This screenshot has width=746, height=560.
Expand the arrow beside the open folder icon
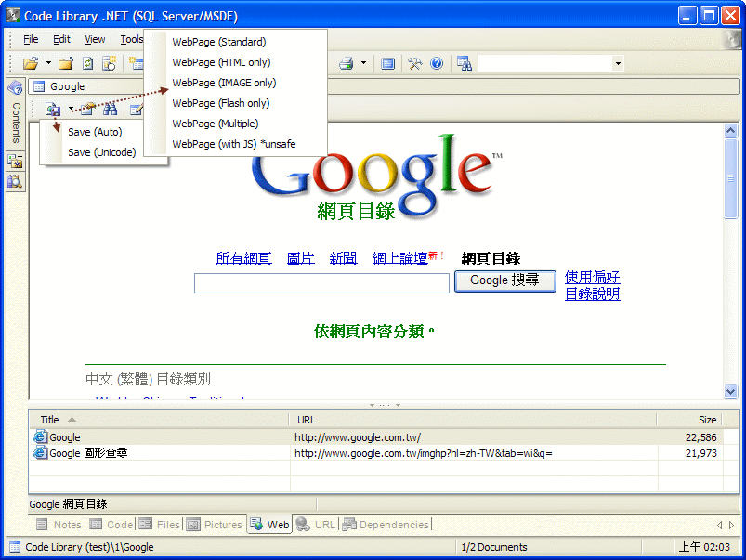coord(48,63)
